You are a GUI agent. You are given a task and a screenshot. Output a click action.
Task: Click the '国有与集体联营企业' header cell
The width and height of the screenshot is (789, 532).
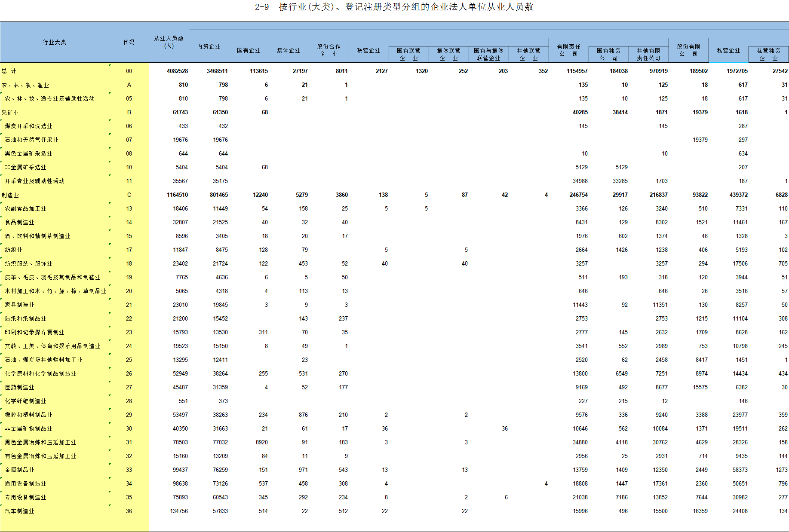tap(489, 55)
